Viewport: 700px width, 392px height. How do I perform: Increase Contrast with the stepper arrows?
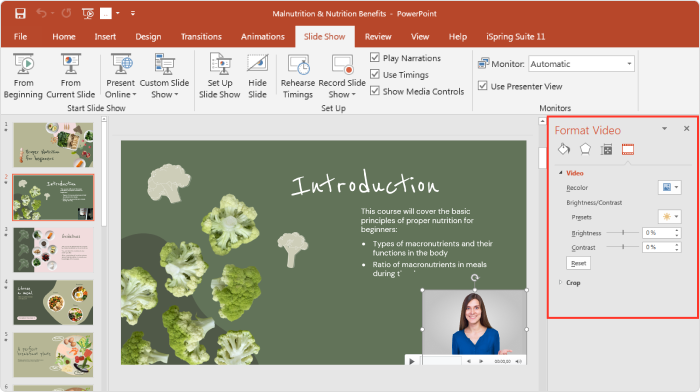[x=677, y=245]
